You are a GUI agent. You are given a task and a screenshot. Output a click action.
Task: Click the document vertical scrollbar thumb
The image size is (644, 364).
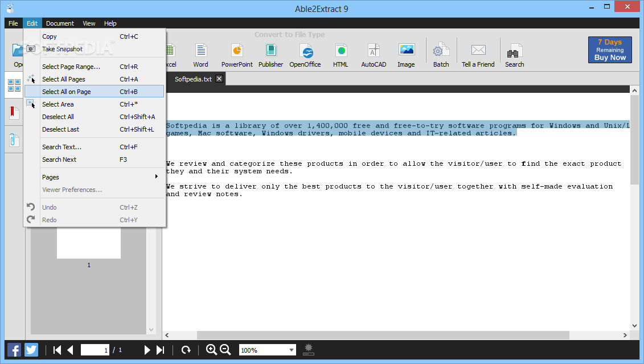(634, 140)
